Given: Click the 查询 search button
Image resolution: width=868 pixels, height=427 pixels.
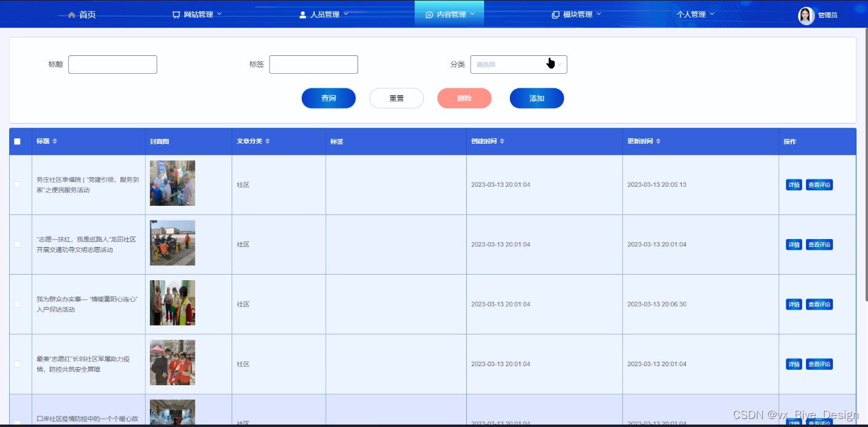Looking at the screenshot, I should 329,98.
